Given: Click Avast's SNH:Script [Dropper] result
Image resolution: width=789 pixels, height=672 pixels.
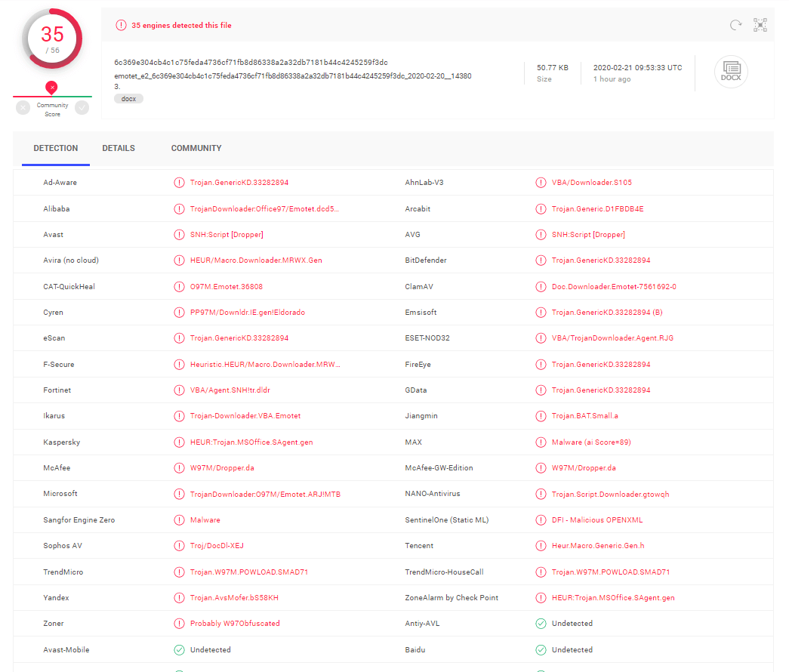Looking at the screenshot, I should [227, 235].
